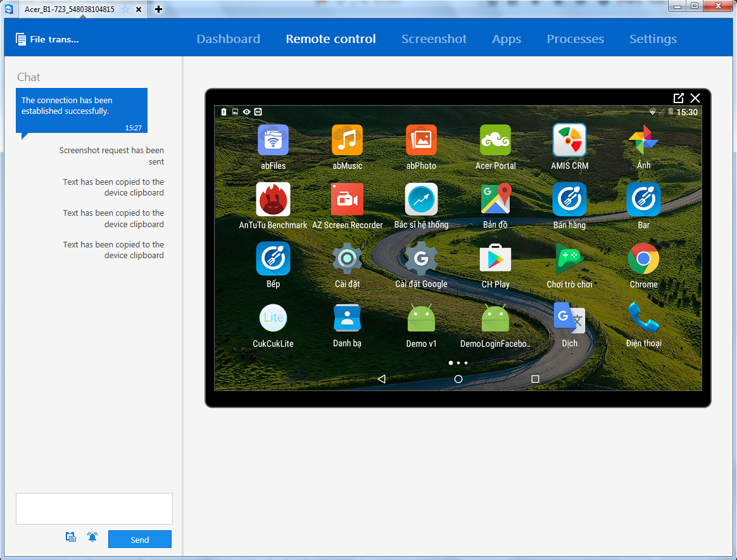
Task: Open the AMIS CRM app
Action: (569, 140)
